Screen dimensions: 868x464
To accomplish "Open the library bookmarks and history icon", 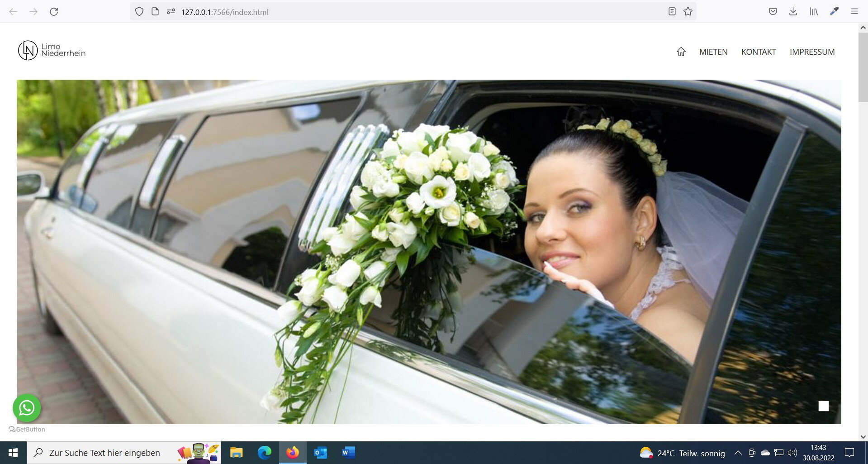I will (x=814, y=12).
